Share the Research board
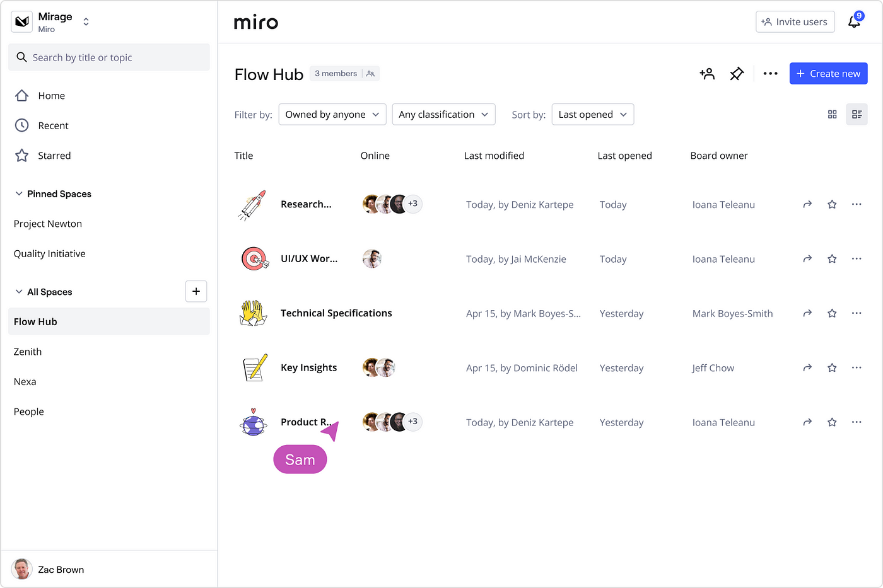This screenshot has height=588, width=883. [807, 204]
